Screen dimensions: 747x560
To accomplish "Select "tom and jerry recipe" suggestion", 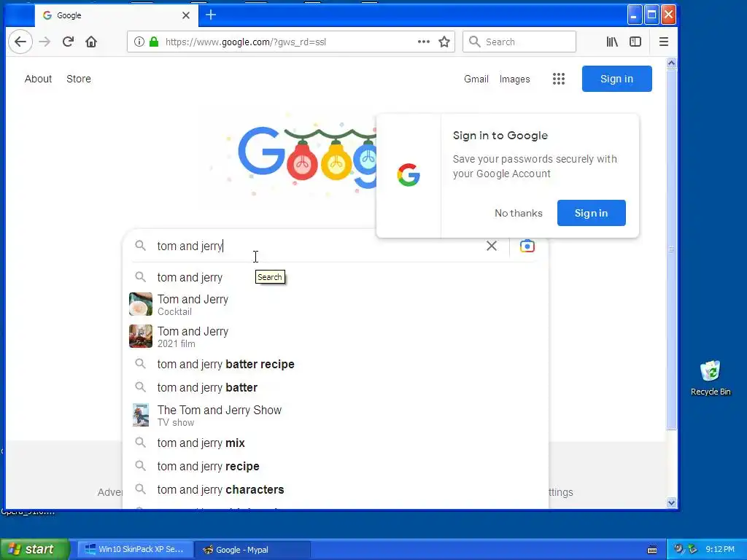I will [x=336, y=466].
